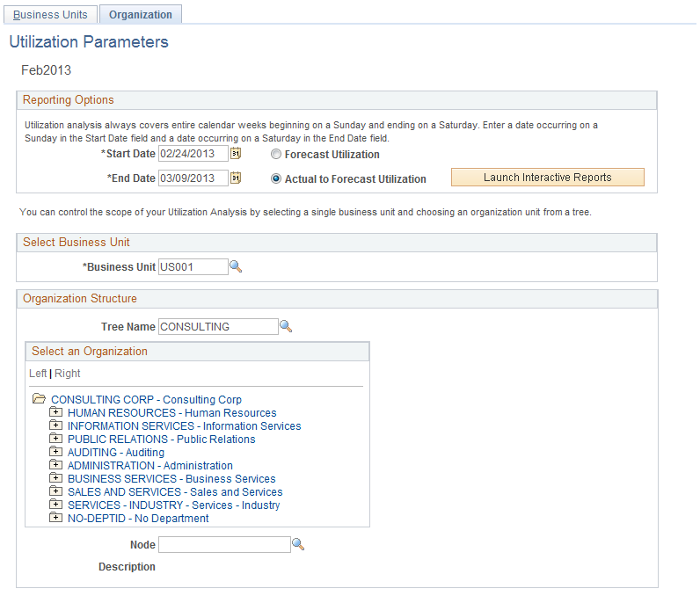The image size is (700, 596).
Task: Click the Tree Name input field
Action: pyautogui.click(x=218, y=326)
